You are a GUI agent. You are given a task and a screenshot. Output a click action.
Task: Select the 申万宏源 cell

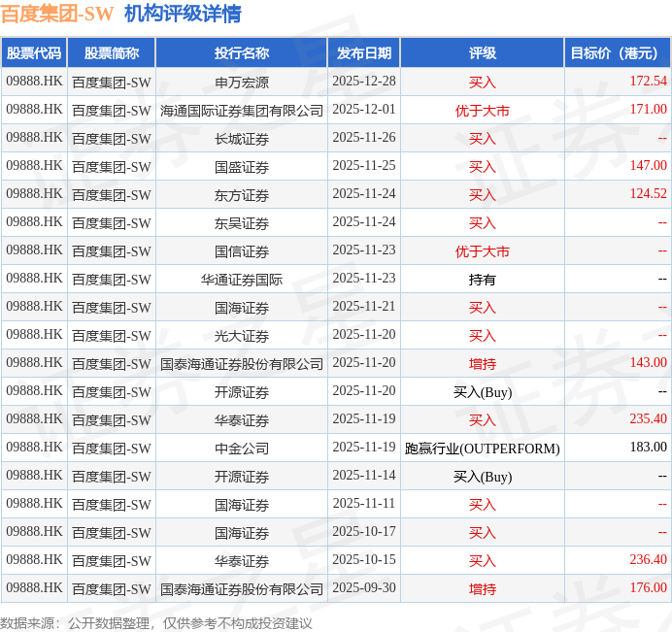click(x=242, y=82)
